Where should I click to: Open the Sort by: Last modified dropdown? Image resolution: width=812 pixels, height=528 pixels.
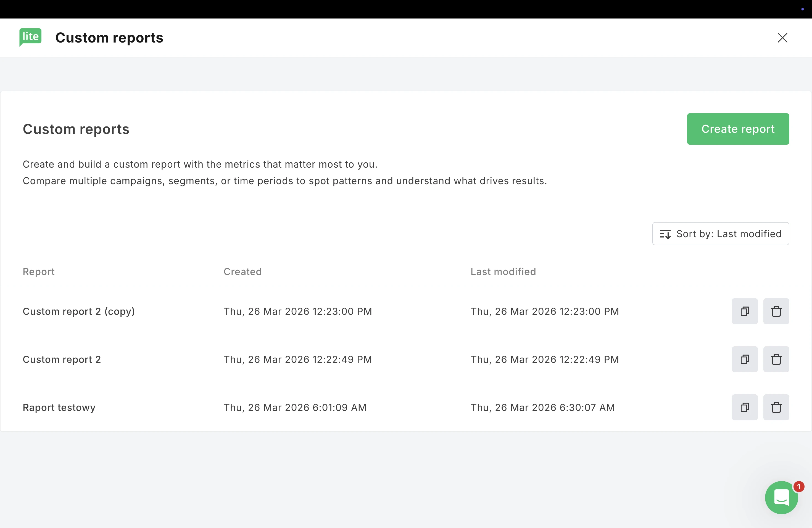(x=721, y=234)
